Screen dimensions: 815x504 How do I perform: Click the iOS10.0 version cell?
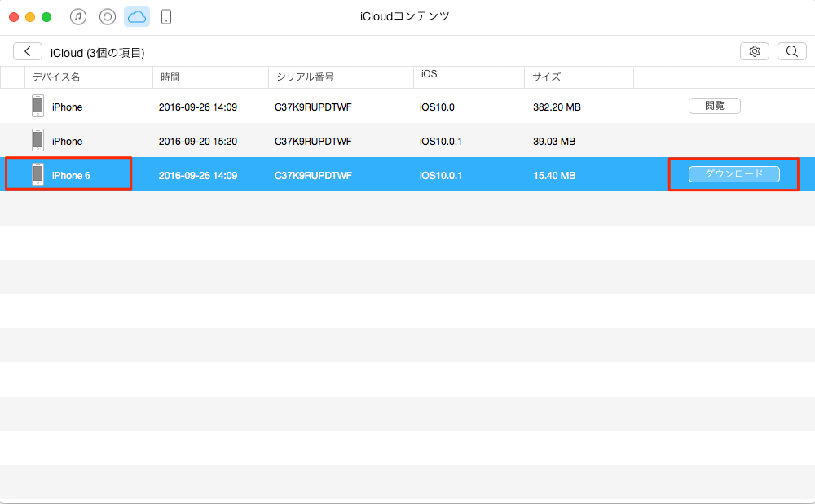click(x=437, y=107)
